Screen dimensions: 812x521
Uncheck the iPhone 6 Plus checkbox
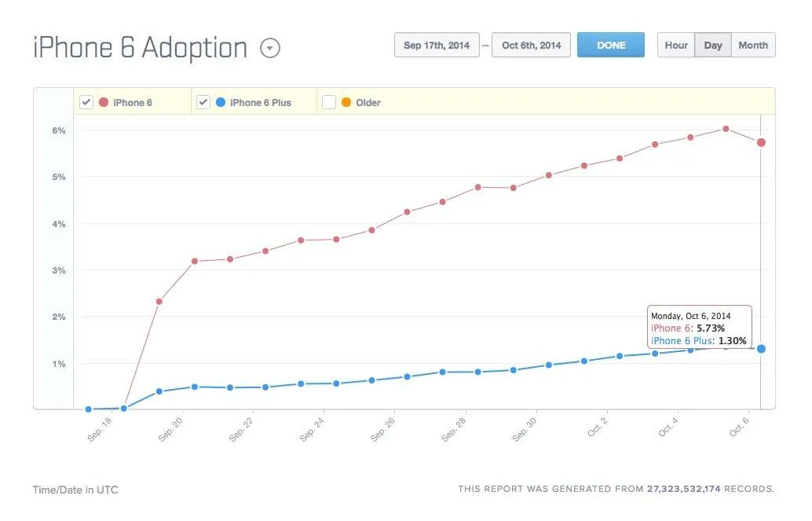(203, 102)
